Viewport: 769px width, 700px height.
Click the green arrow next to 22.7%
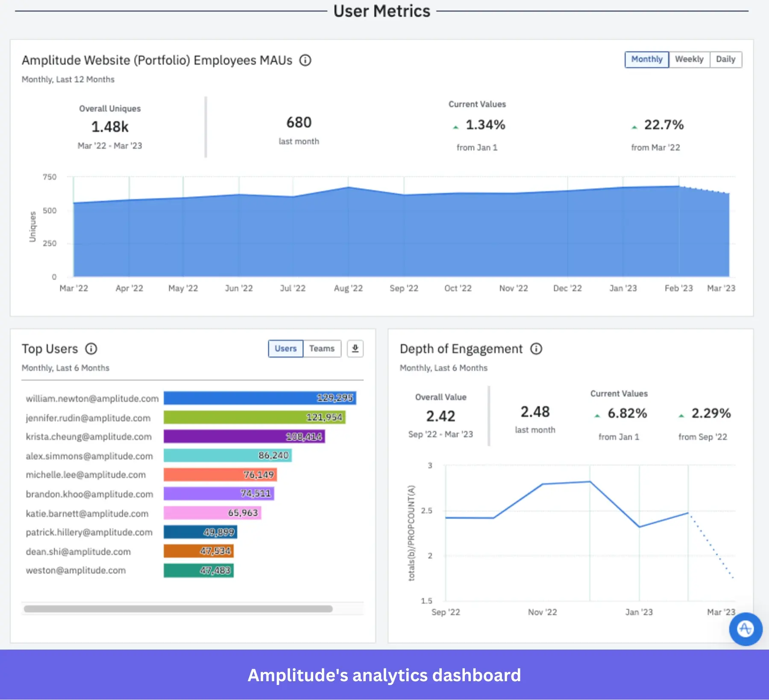click(x=634, y=126)
